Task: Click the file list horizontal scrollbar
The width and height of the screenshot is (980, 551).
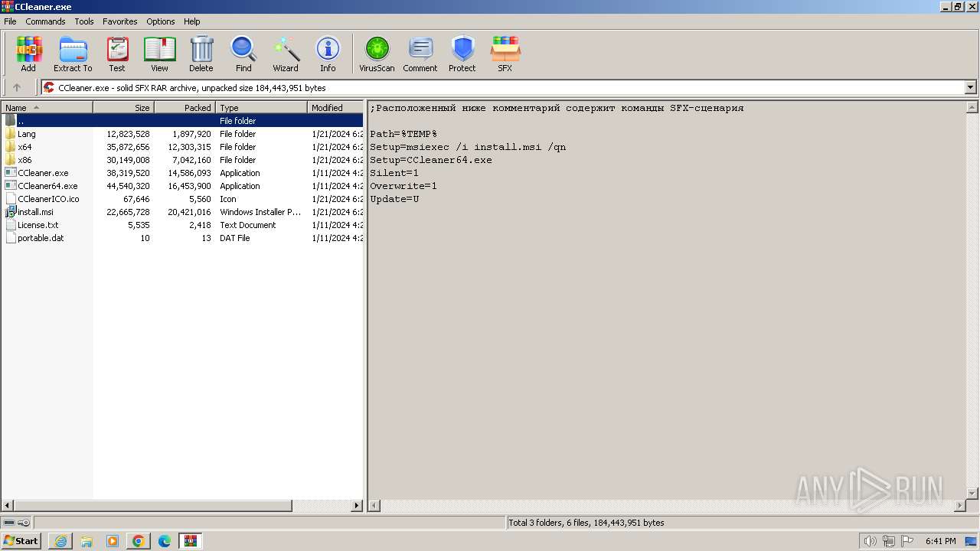Action: coord(153,506)
